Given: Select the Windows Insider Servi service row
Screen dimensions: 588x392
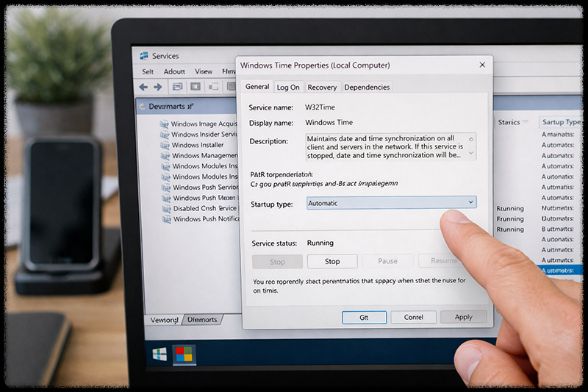Looking at the screenshot, I should coord(199,135).
